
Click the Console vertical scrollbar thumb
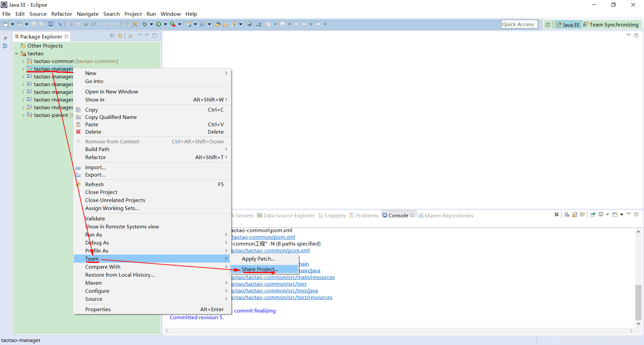tap(638, 302)
